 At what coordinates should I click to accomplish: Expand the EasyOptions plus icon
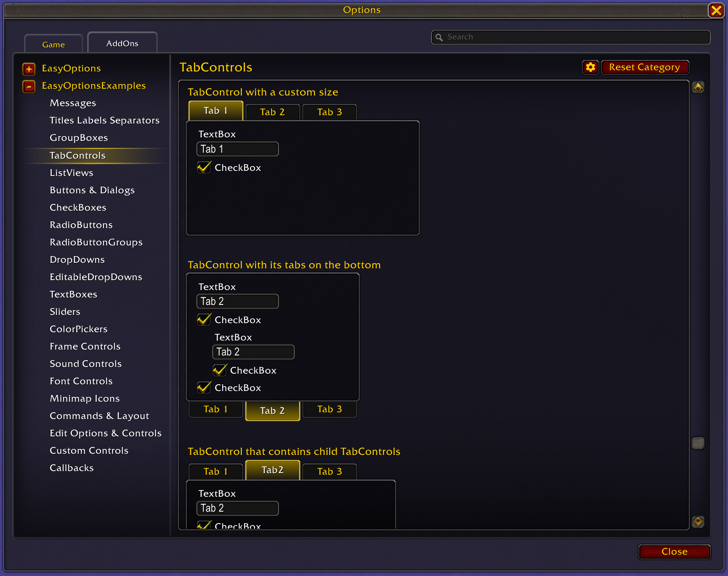(29, 69)
